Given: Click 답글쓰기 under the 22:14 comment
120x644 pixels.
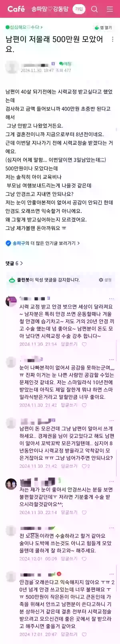Looking at the screenshot, I should 69,505.
